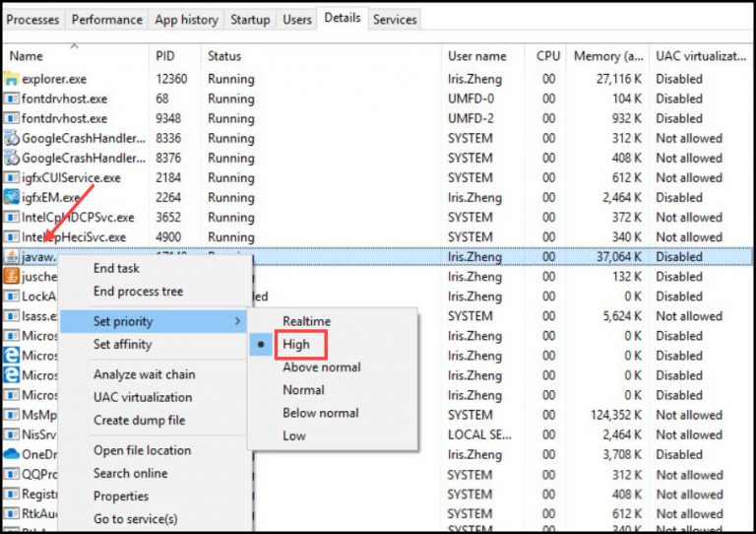Screen dimensions: 756x534
Task: Set priority to Low
Action: tap(294, 435)
